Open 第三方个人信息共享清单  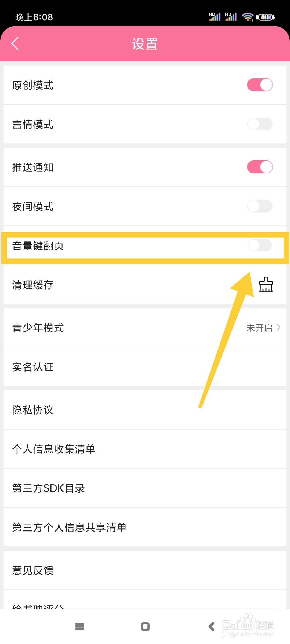click(x=69, y=528)
